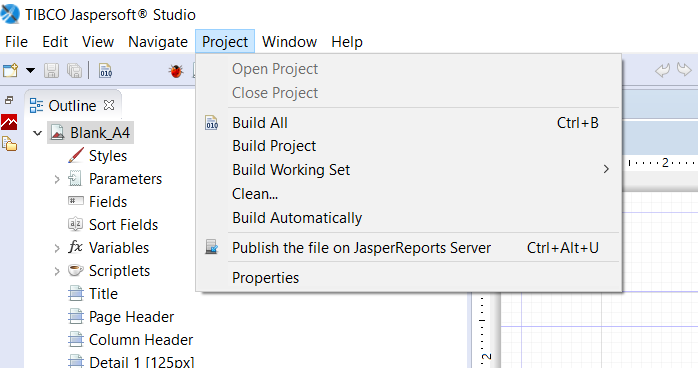
Task: Click the undo back arrow in the toolbar
Action: click(x=662, y=70)
